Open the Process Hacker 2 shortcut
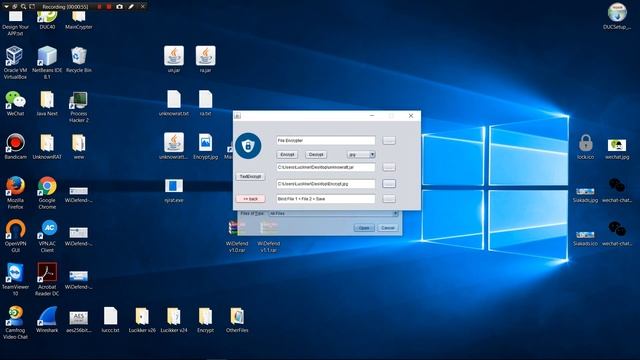This screenshot has height=360, width=640. tap(78, 106)
